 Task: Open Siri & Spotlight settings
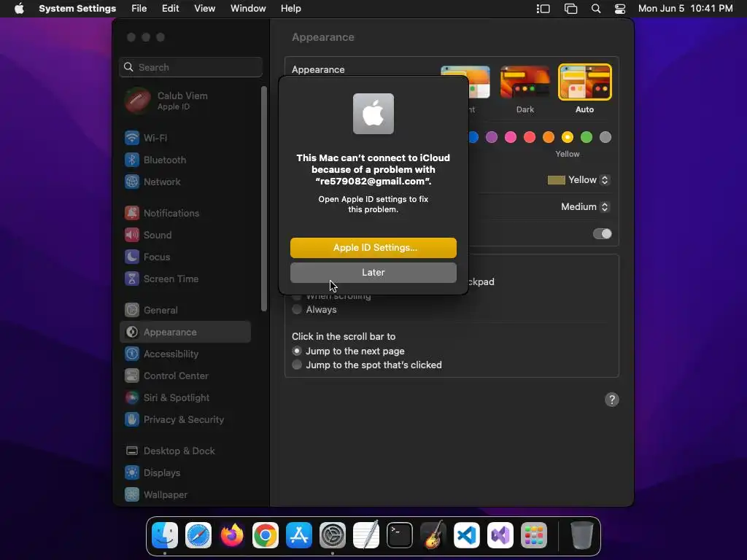pyautogui.click(x=185, y=398)
